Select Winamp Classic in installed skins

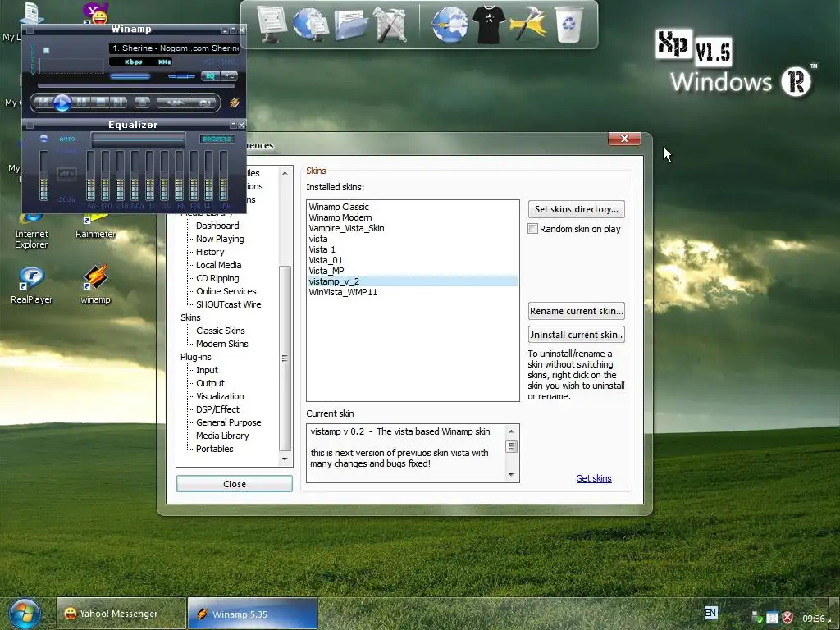click(x=339, y=207)
